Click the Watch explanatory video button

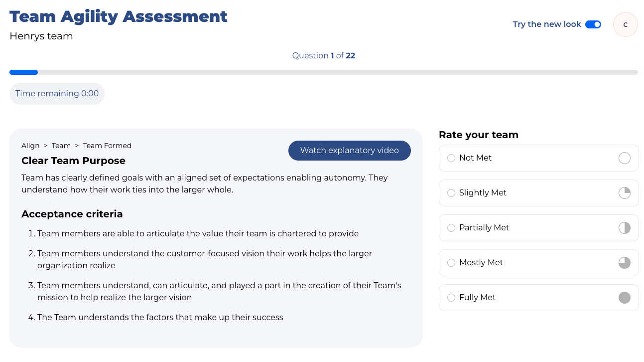(x=349, y=151)
